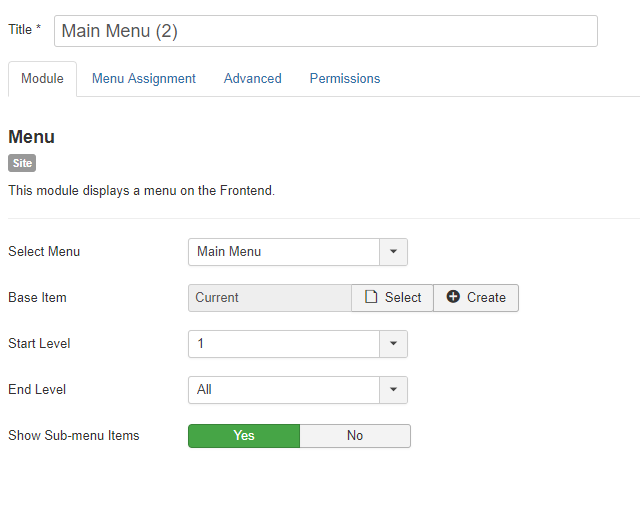Open the Start Level dropdown showing 1

click(298, 344)
